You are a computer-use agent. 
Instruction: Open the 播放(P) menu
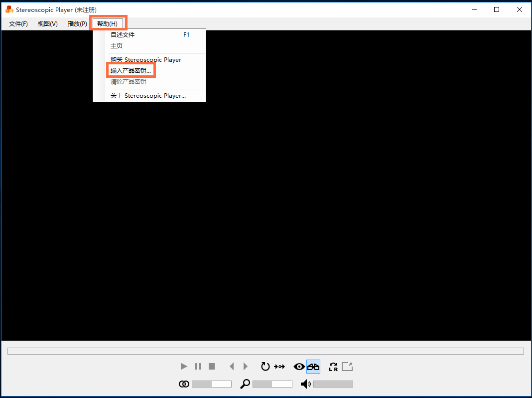77,24
